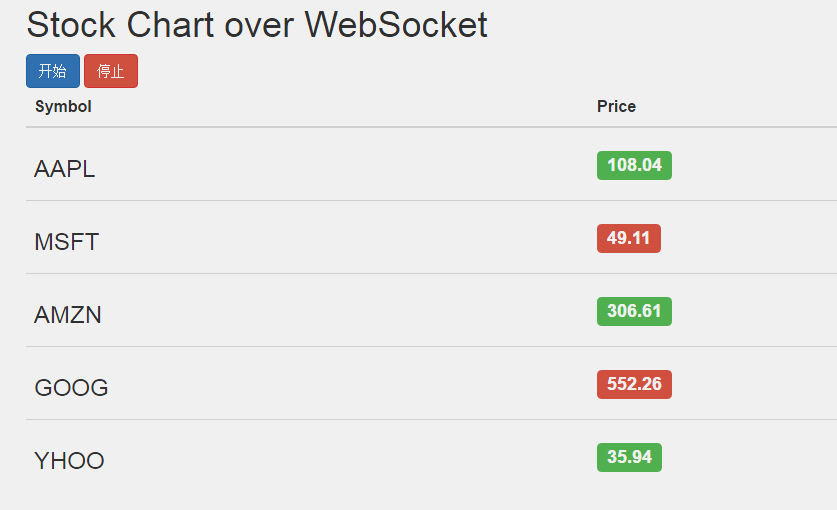Screen dimensions: 837x510
Task: Click the green 306.61 price badge
Action: (634, 311)
